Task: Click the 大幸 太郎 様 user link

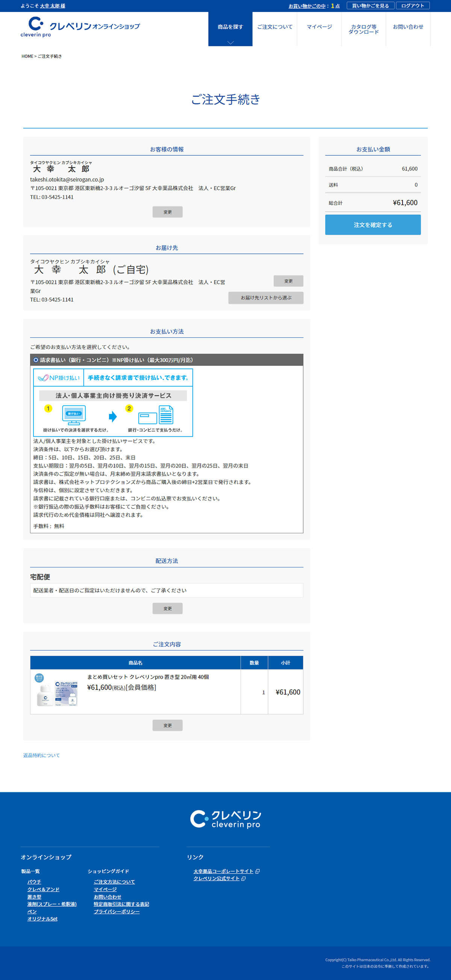Action: (53, 6)
